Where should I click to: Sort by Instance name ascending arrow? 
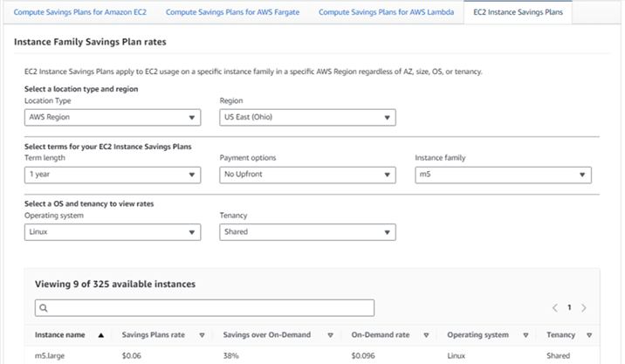point(101,335)
